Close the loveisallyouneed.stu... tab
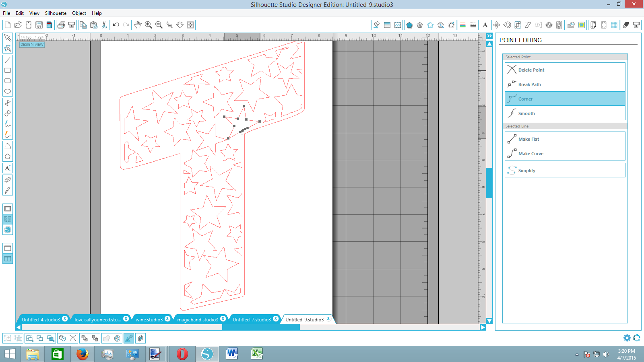Screen dimensions: 644x362 pyautogui.click(x=126, y=319)
